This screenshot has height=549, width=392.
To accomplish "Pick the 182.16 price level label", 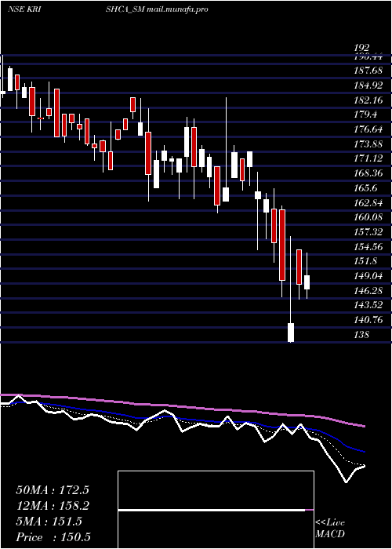I will click(368, 100).
